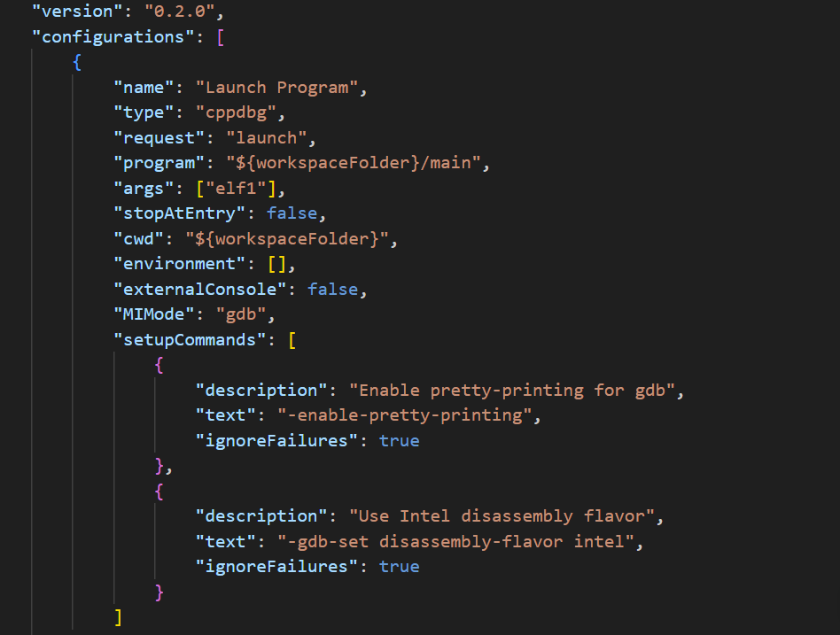Click the false value after externalConsole
840x635 pixels.
tap(332, 290)
